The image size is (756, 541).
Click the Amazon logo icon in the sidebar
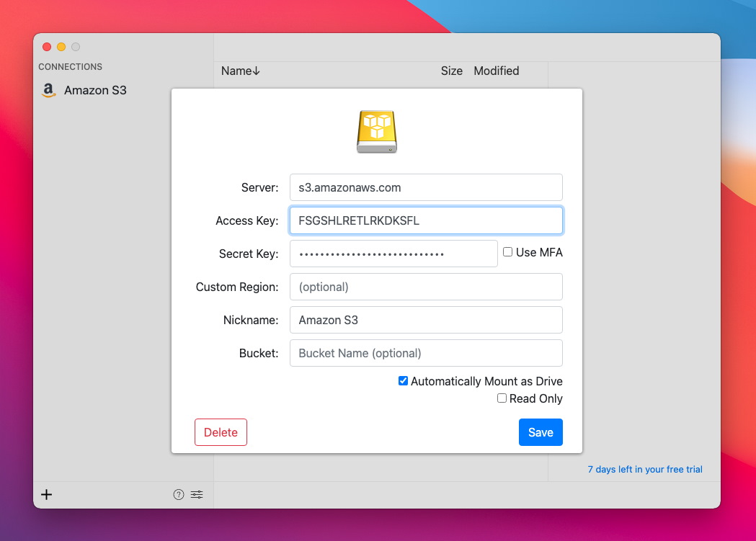coord(49,90)
